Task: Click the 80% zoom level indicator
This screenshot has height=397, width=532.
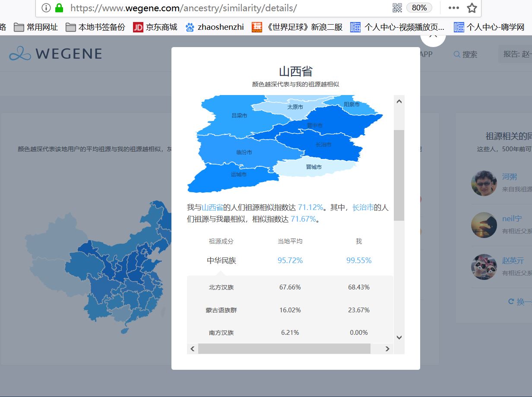Action: pos(419,8)
